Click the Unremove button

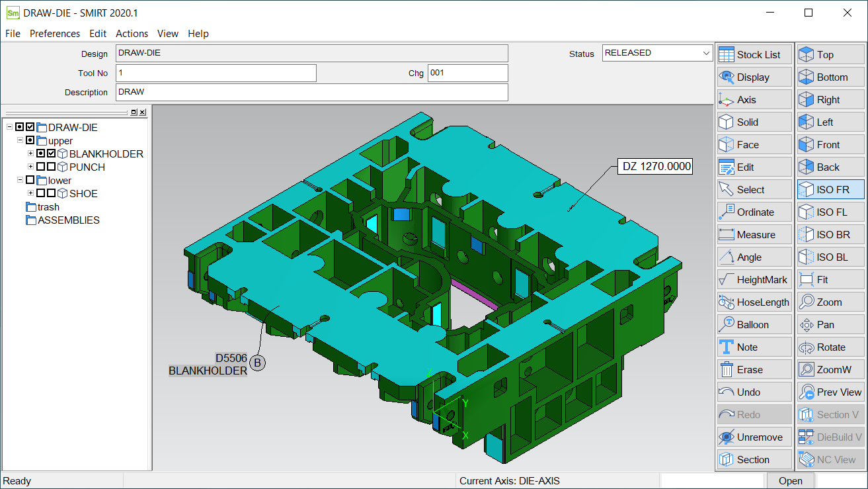pyautogui.click(x=754, y=437)
